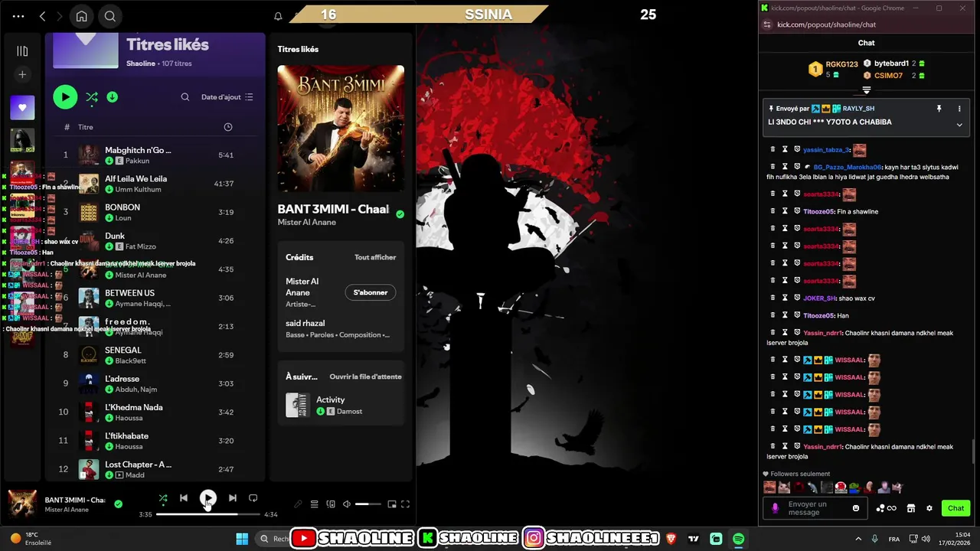Toggle shuffle for the playlist header
Screen dimensions: 980x551
point(92,97)
